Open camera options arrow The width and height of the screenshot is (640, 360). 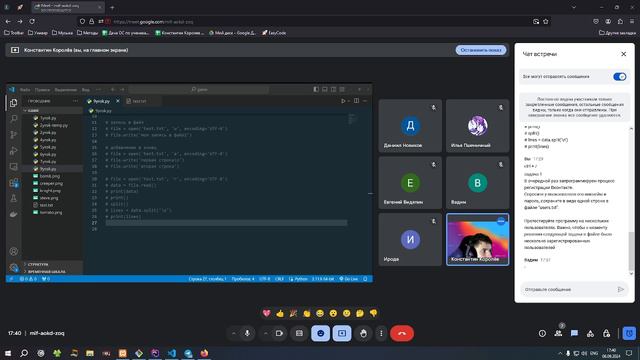coord(266,333)
